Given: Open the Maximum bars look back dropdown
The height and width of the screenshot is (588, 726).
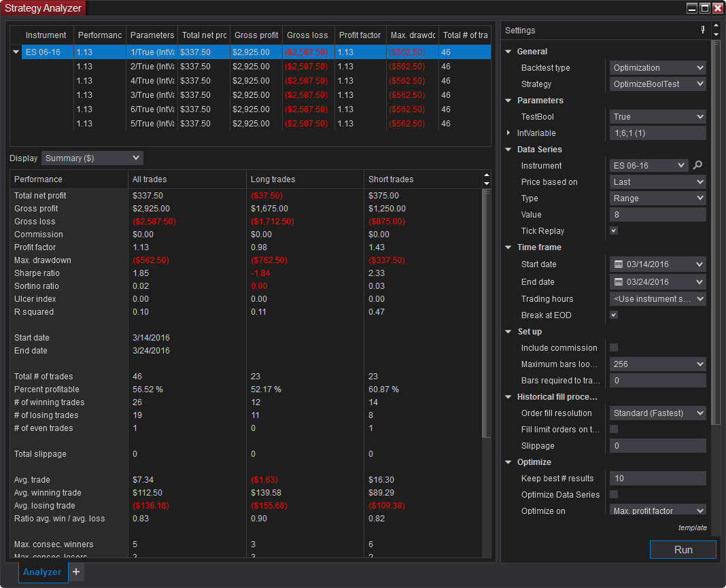Looking at the screenshot, I should 657,364.
